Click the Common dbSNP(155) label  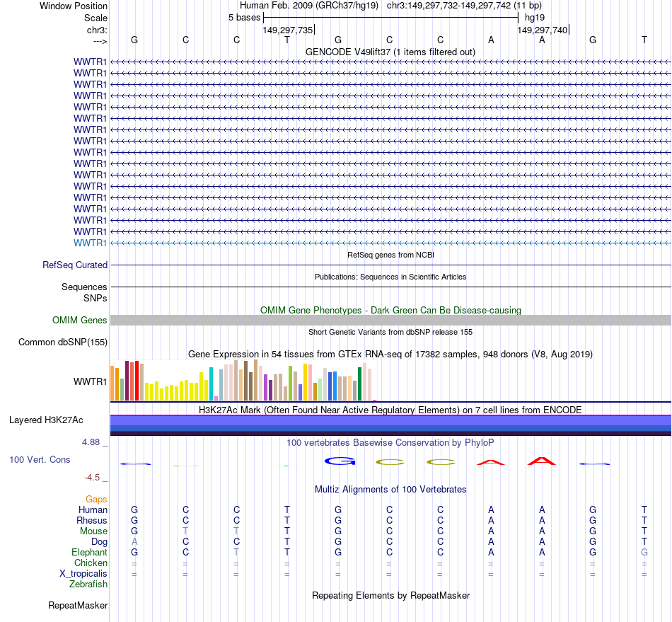click(63, 342)
